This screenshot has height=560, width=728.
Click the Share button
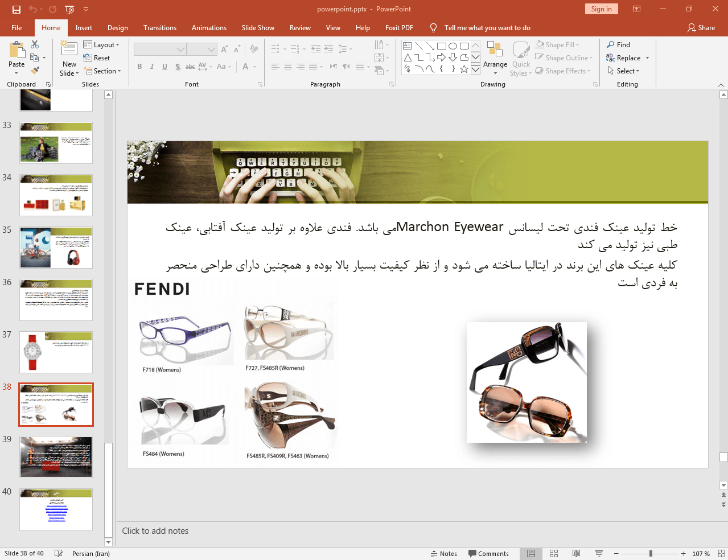(701, 28)
